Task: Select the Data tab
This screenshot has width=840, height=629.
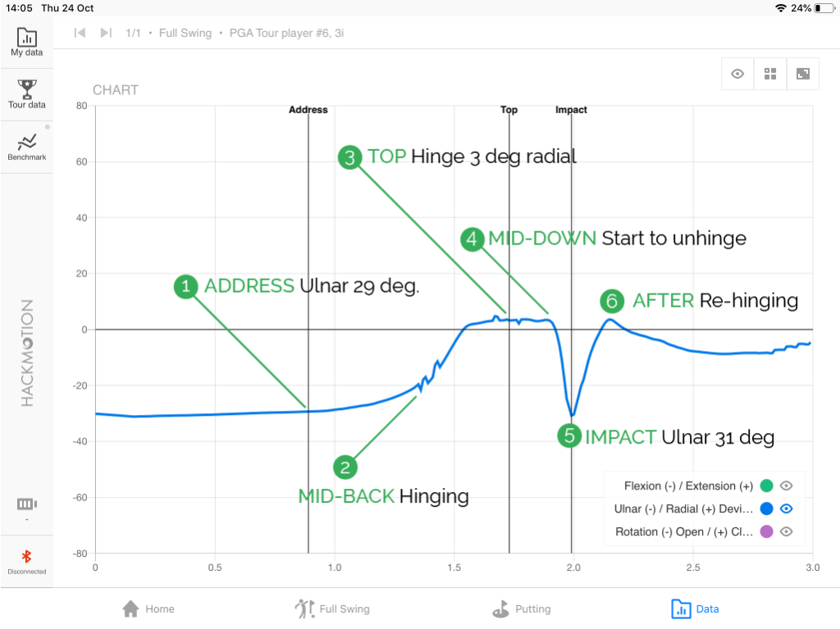Action: (695, 609)
